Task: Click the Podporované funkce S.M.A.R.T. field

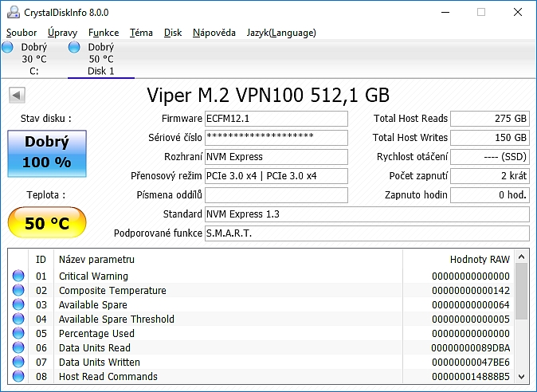Action: [x=367, y=233]
